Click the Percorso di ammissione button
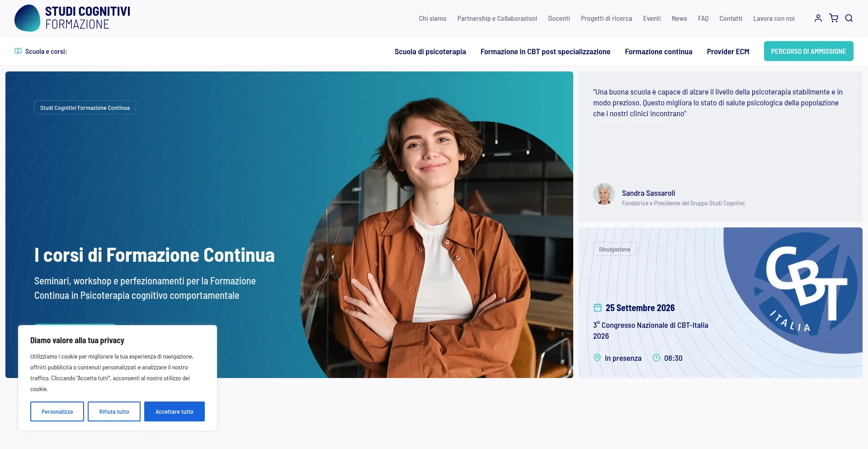 pyautogui.click(x=809, y=51)
